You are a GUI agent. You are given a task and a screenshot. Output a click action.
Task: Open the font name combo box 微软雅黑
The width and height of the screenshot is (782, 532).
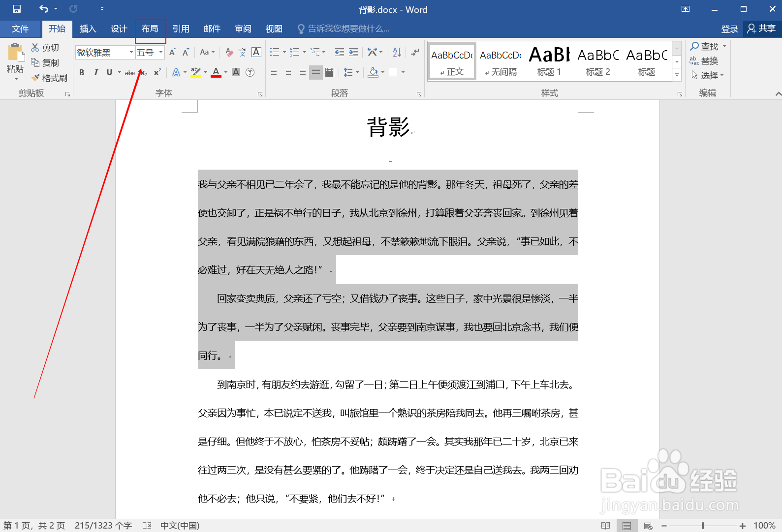[x=105, y=52]
